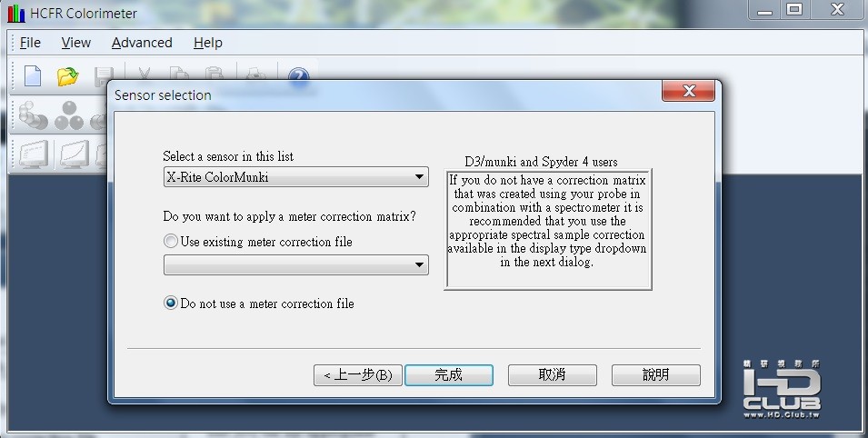Click the Paste clipboard toolbar icon
868x438 pixels.
click(214, 74)
